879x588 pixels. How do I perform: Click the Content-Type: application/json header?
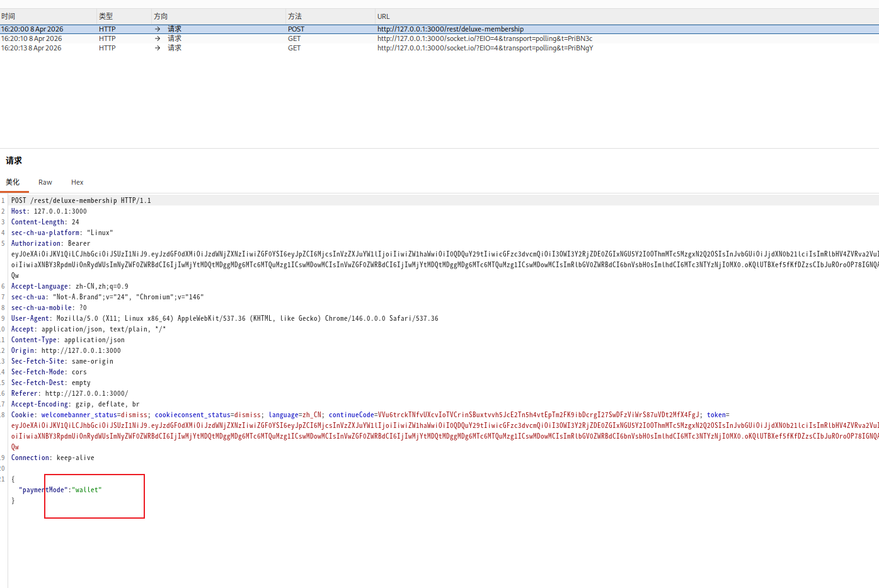(x=68, y=340)
